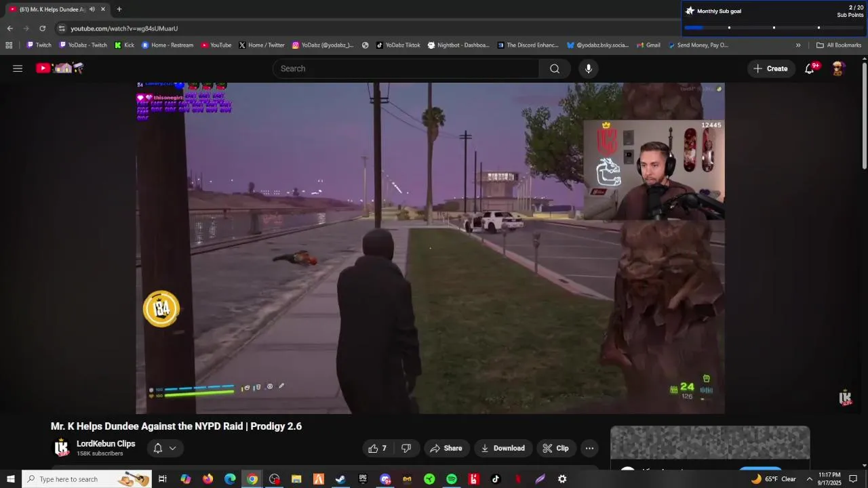Open weather 65°F Clear widget

[774, 479]
